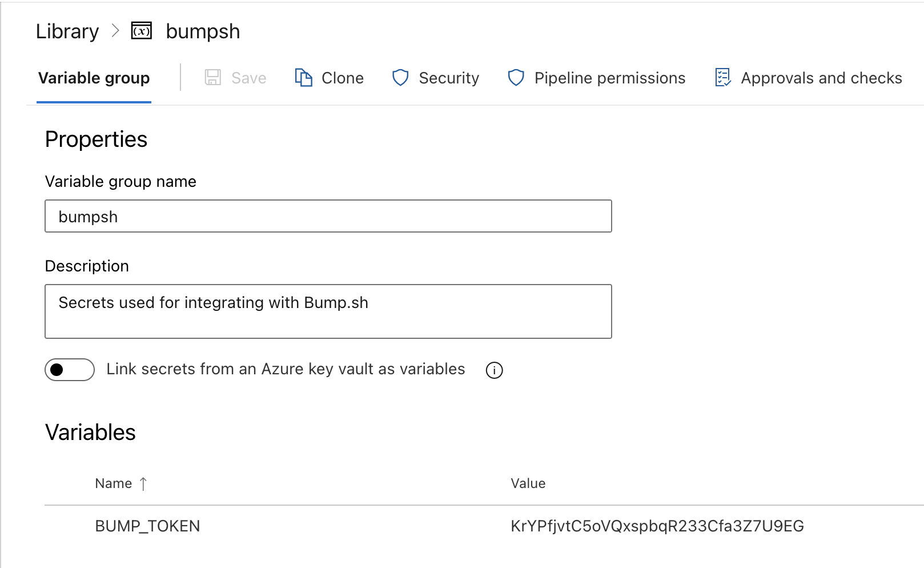The image size is (924, 568).
Task: Select the BUMP_TOKEN variable name cell
Action: (x=147, y=526)
